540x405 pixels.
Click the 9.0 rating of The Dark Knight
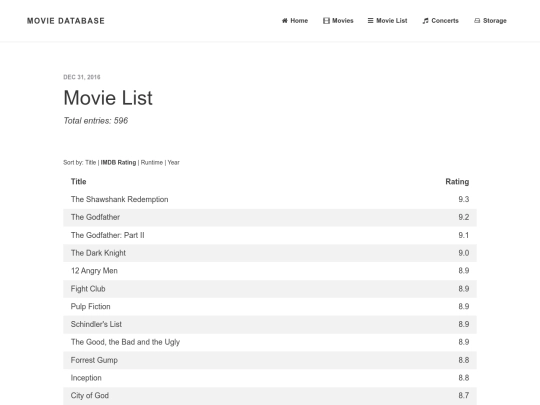[x=464, y=253]
